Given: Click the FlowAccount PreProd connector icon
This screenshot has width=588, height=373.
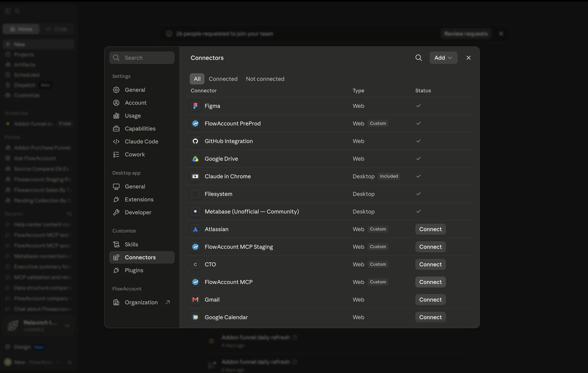Looking at the screenshot, I should [195, 123].
